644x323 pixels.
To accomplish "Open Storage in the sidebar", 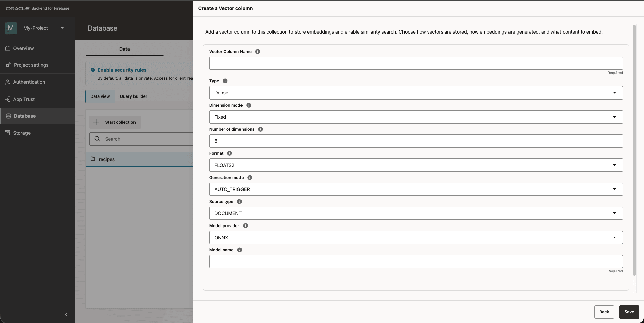I will point(38,133).
